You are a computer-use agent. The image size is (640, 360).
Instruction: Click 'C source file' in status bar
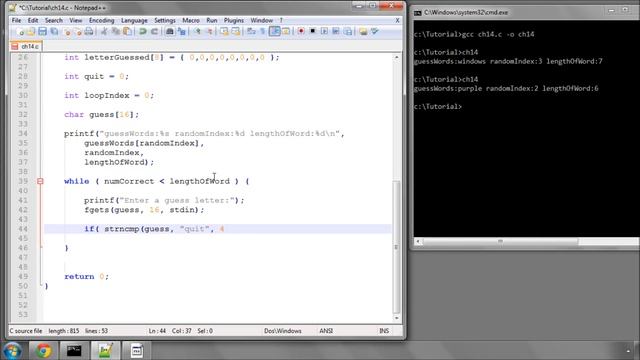pyautogui.click(x=26, y=331)
